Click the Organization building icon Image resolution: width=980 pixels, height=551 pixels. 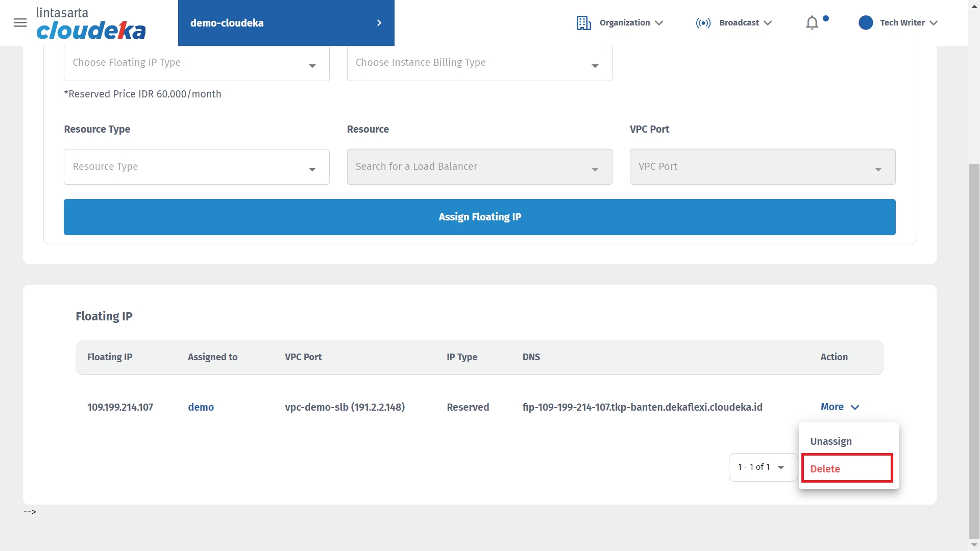click(x=583, y=23)
